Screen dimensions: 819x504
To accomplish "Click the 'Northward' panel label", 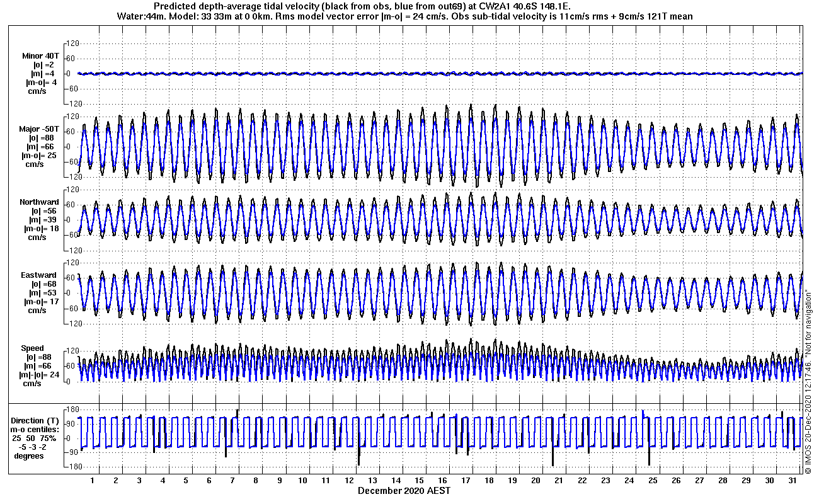I will [x=39, y=202].
